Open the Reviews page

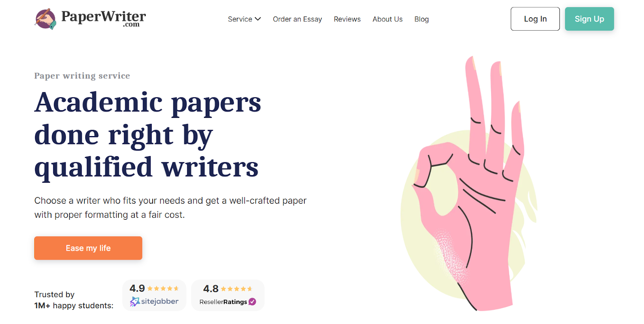point(347,19)
